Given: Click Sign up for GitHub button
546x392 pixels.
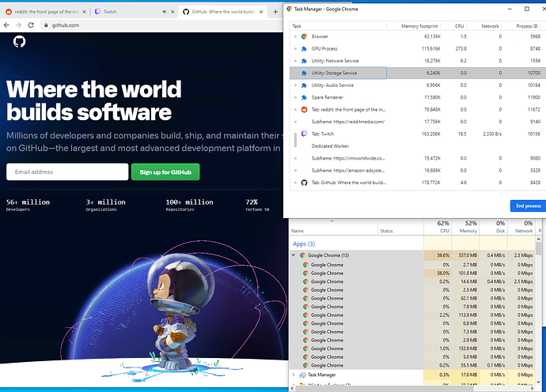Looking at the screenshot, I should coord(165,171).
